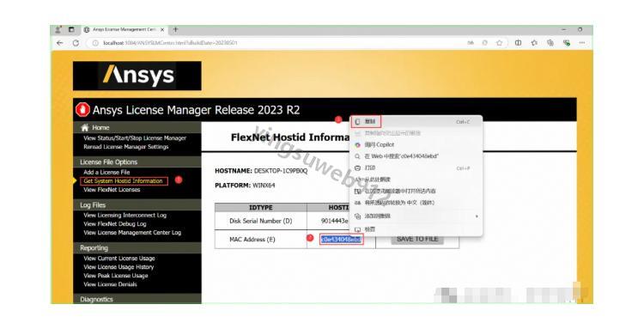Open the browser profile icon in the title bar
Screen dimensions: 644x329
[58, 29]
